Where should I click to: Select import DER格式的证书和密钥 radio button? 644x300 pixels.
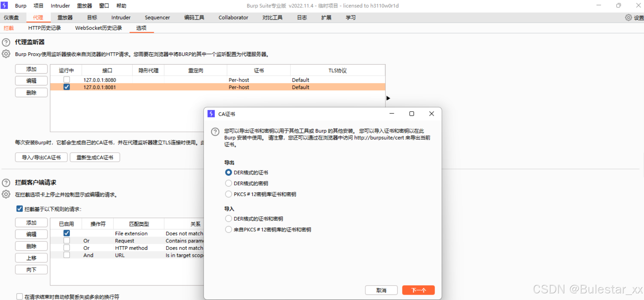pyautogui.click(x=229, y=219)
